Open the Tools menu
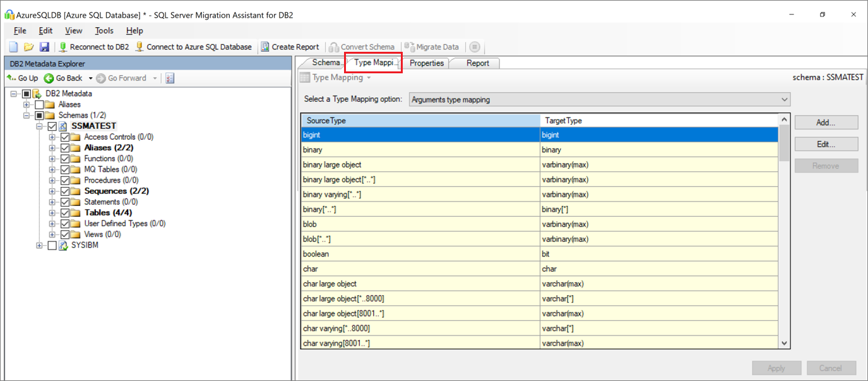 tap(104, 30)
